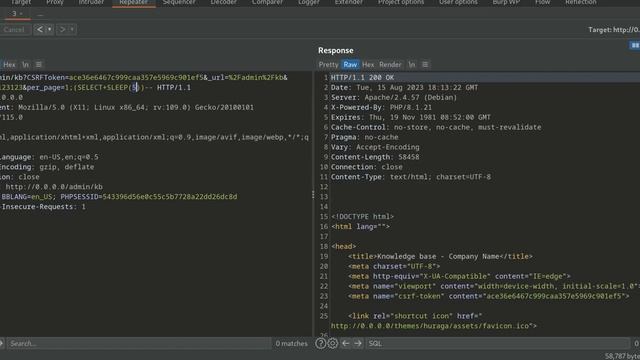
Task: Switch response view to Pretty
Action: coord(328,64)
